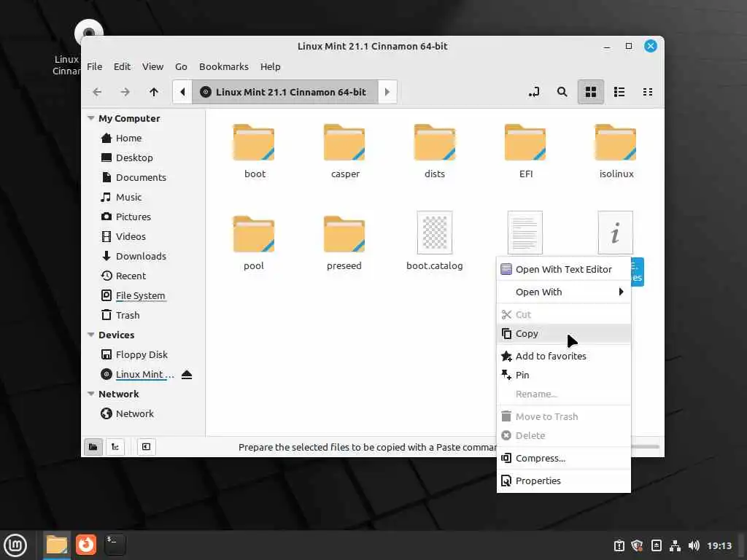The image size is (747, 560).
Task: Go up to parent folder arrow
Action: [x=153, y=92]
